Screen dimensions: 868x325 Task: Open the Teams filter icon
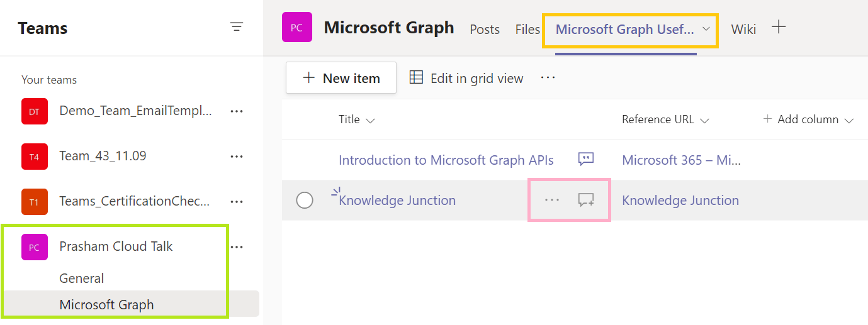(237, 27)
